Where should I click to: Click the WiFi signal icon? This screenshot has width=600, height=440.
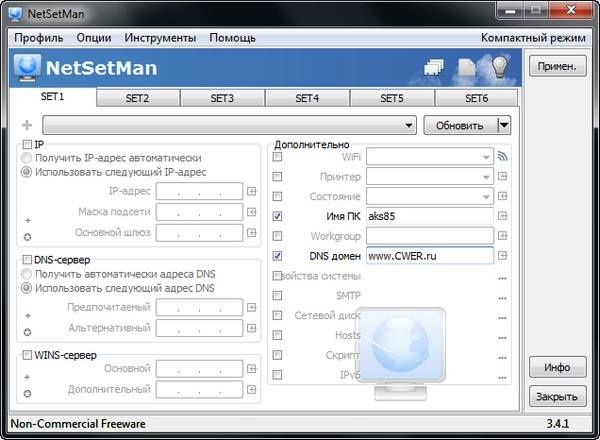tap(503, 156)
